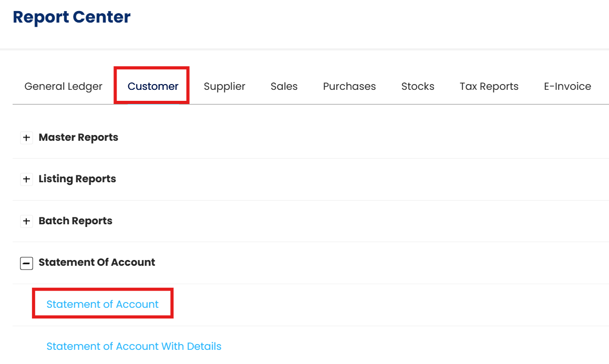609x364 pixels.
Task: Open Statement of Account With Details
Action: [x=134, y=346]
